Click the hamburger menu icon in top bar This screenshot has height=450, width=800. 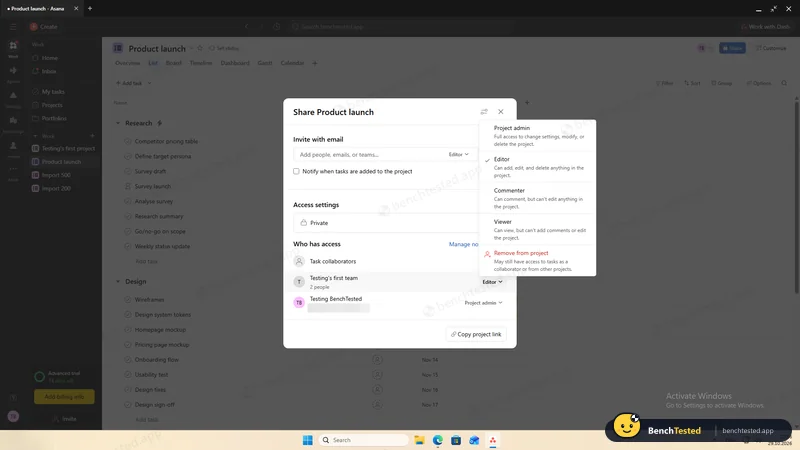click(13, 27)
